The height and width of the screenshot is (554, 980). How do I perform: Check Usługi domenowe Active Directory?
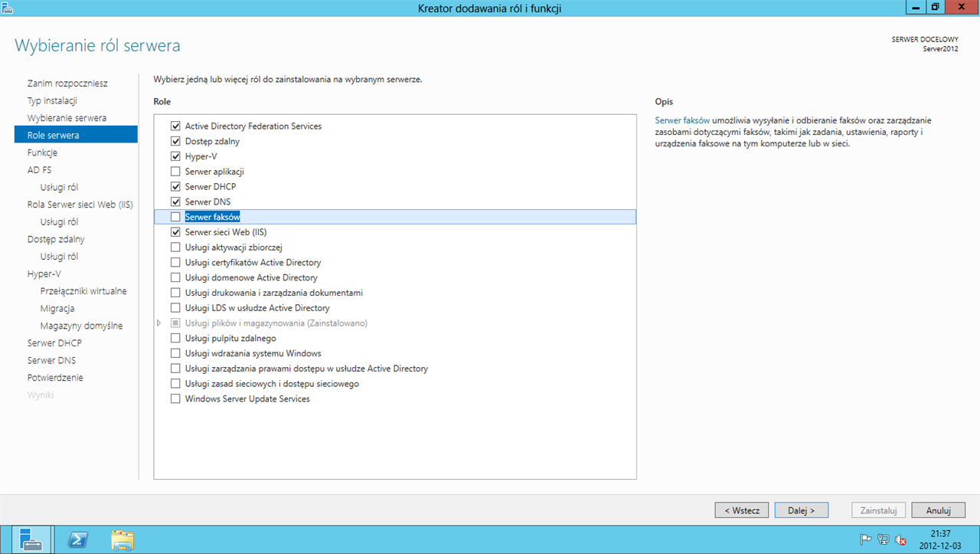click(x=175, y=277)
